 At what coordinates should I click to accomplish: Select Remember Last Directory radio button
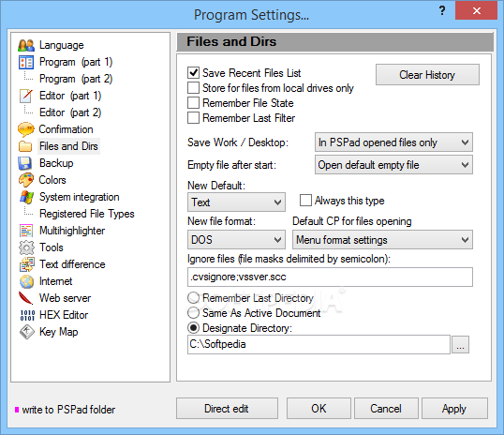(x=194, y=297)
